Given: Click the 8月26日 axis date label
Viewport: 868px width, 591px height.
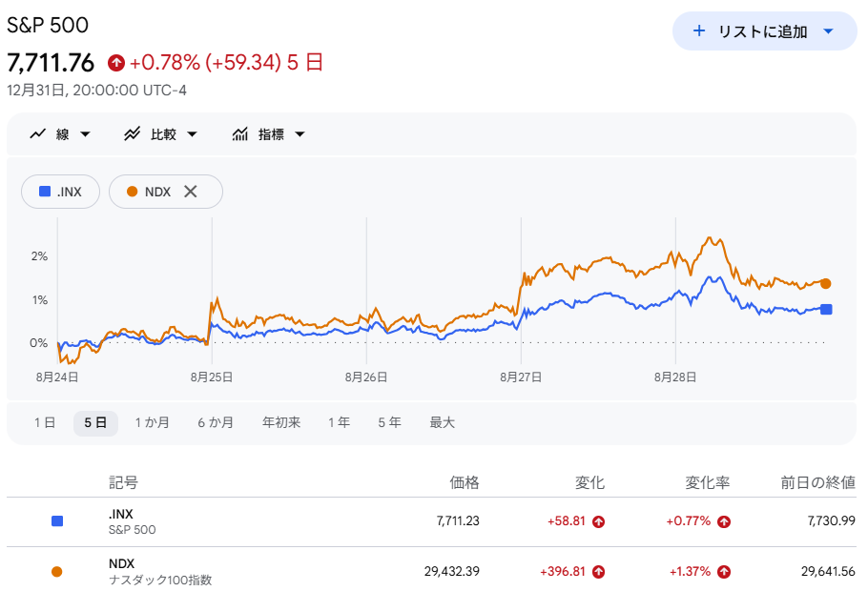Looking at the screenshot, I should [366, 377].
